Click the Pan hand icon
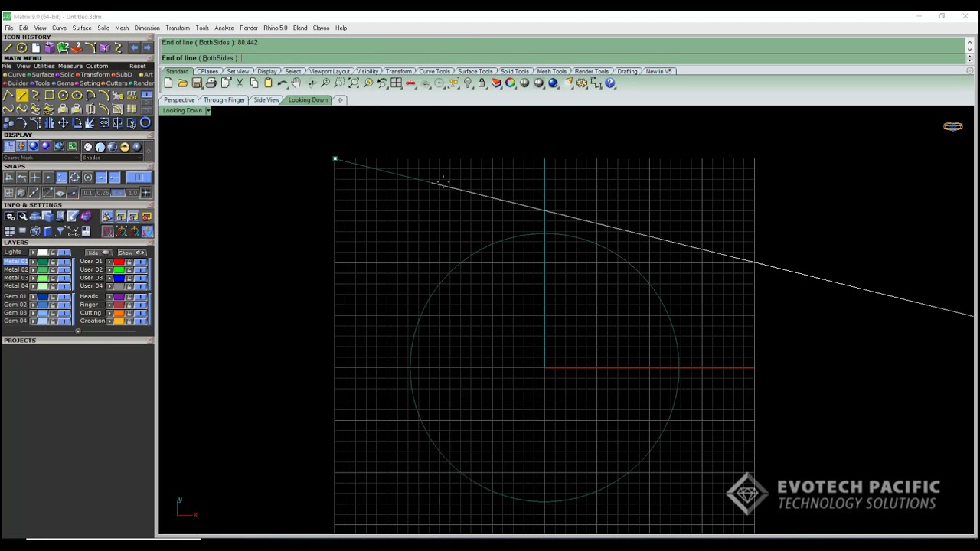This screenshot has width=980, height=551. click(x=296, y=83)
